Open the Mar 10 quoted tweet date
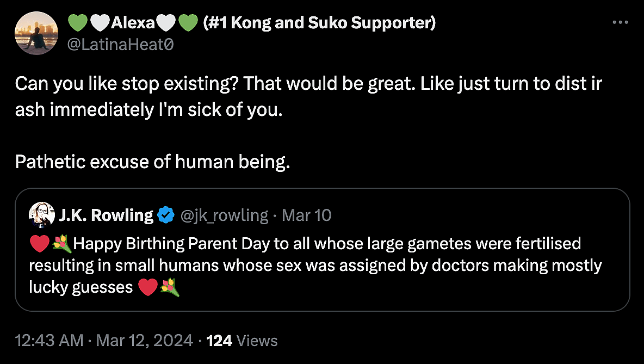 click(x=307, y=215)
